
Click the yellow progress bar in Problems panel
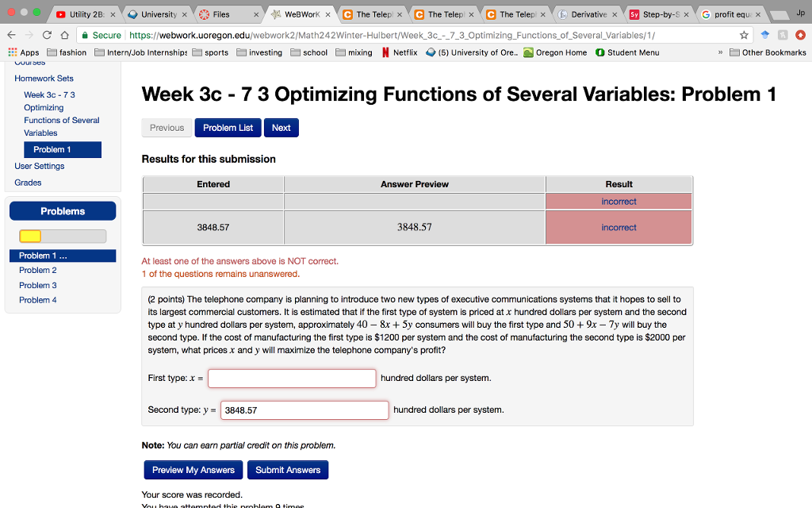[29, 236]
